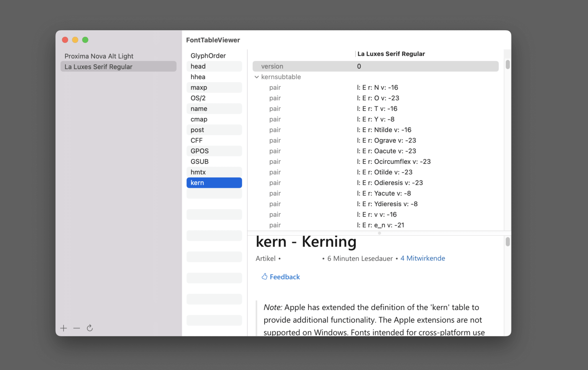The width and height of the screenshot is (588, 370).
Task: Click the kern pair list scrollbar
Action: (x=507, y=64)
